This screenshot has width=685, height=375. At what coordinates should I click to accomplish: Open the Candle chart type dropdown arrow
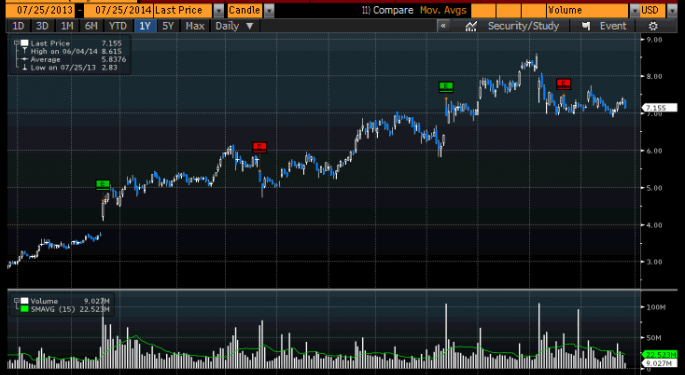tap(269, 10)
